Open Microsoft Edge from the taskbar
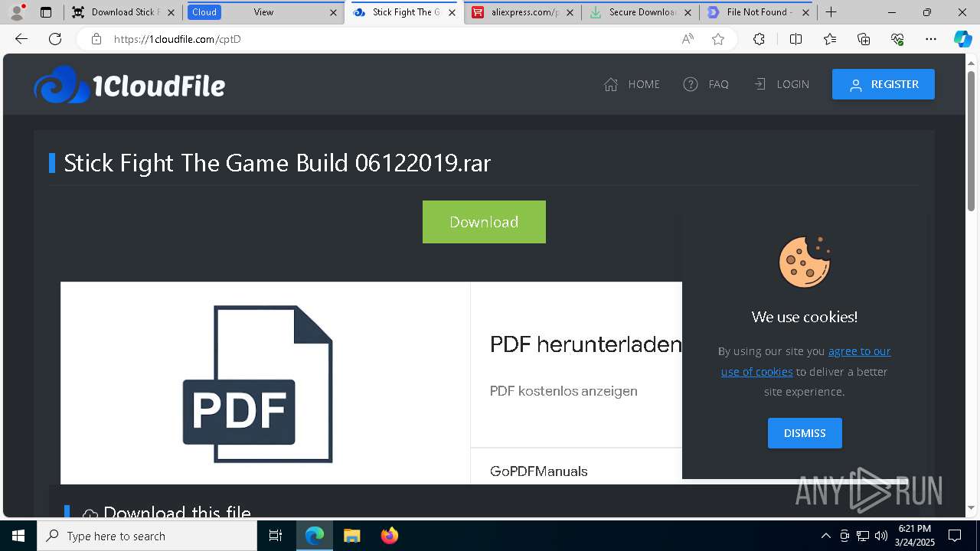Viewport: 980px width, 551px height. click(315, 536)
